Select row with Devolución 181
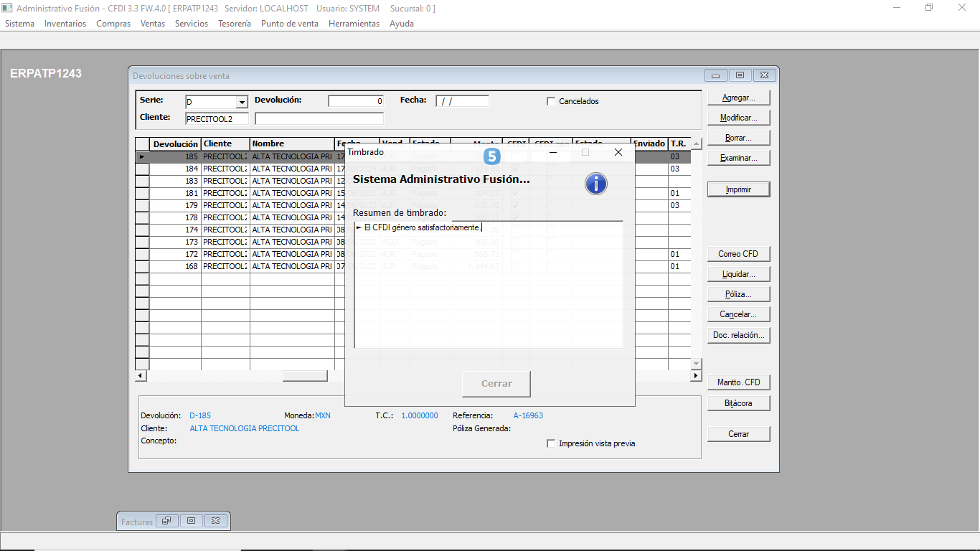Viewport: 980px width, 551px height. [413, 193]
